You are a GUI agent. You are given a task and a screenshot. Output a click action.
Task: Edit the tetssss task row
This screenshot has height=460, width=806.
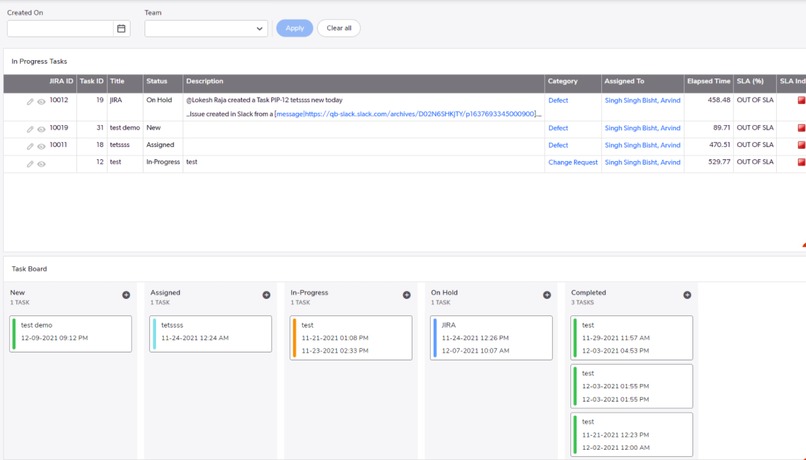(x=30, y=146)
